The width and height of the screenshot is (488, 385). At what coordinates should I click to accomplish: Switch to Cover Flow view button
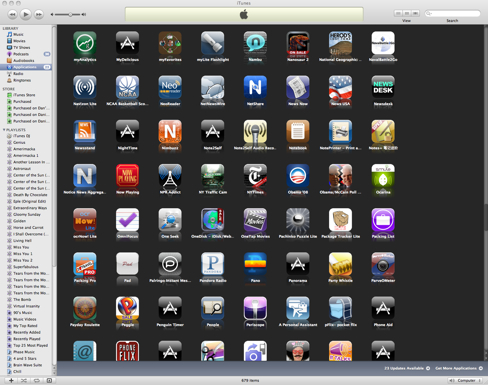[x=415, y=13]
